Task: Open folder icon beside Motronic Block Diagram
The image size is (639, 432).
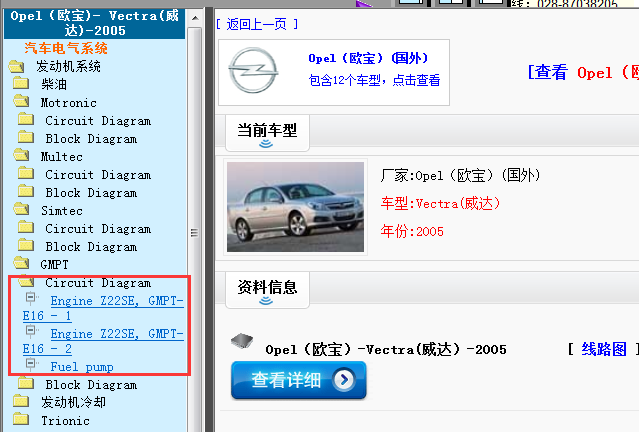Action: (26, 137)
